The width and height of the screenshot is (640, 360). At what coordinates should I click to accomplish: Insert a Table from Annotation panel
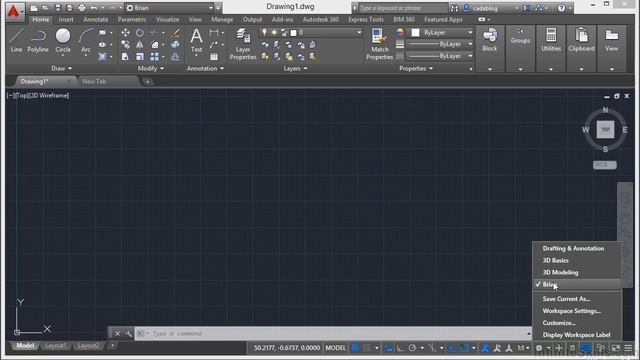214,57
